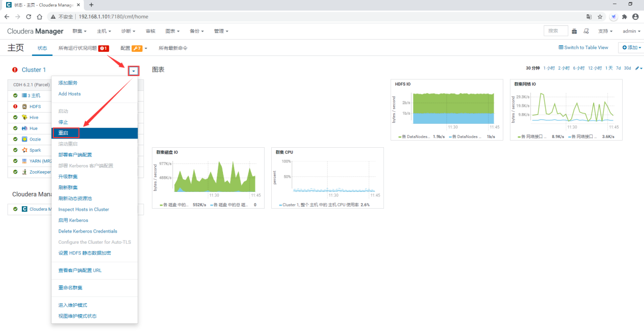The height and width of the screenshot is (331, 644).
Task: Close the Cloudera Manager browser tab
Action: click(78, 5)
